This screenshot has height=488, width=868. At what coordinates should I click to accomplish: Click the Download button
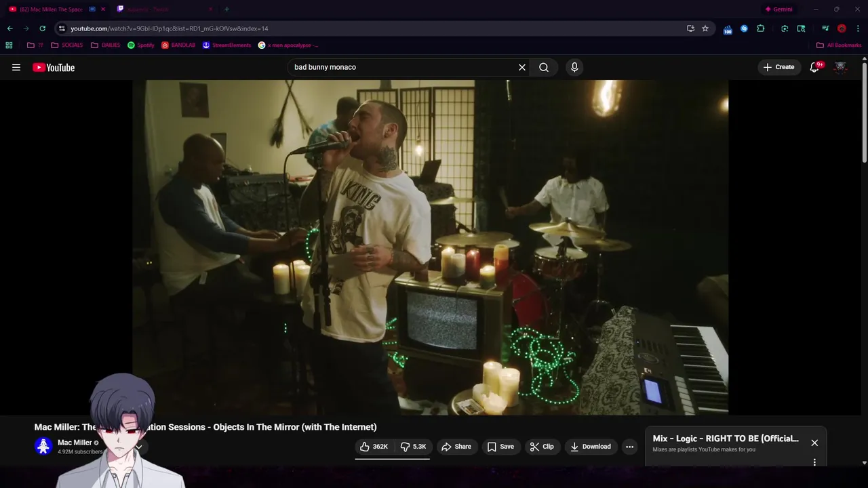tap(591, 447)
